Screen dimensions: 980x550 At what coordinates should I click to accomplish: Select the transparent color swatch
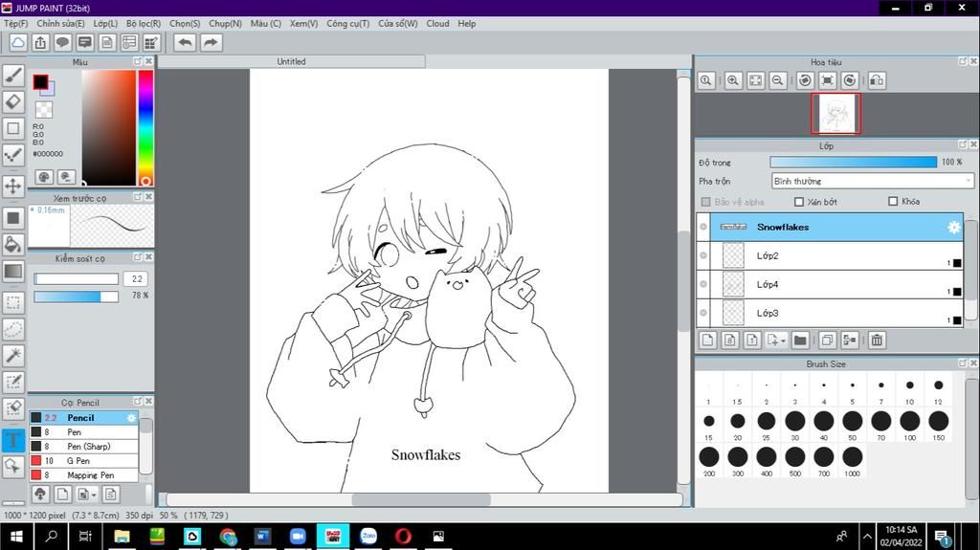[x=44, y=109]
